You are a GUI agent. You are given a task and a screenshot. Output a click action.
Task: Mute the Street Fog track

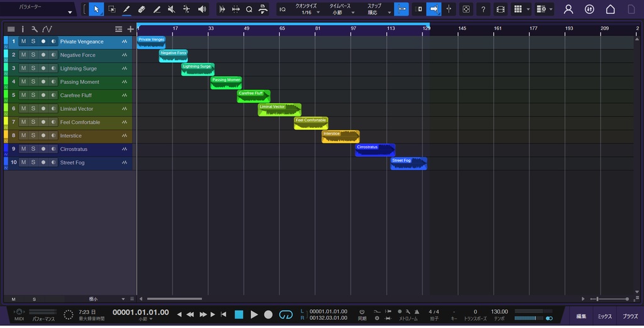tap(23, 162)
